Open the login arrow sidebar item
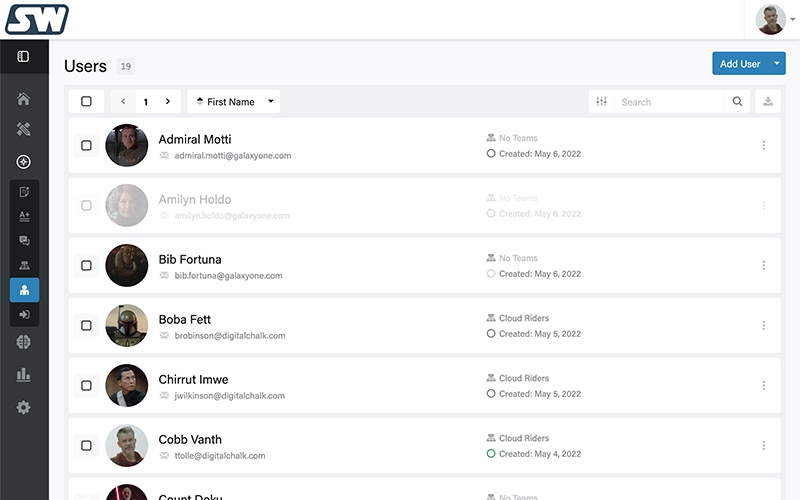Screen dimensions: 800x500 pos(24,315)
